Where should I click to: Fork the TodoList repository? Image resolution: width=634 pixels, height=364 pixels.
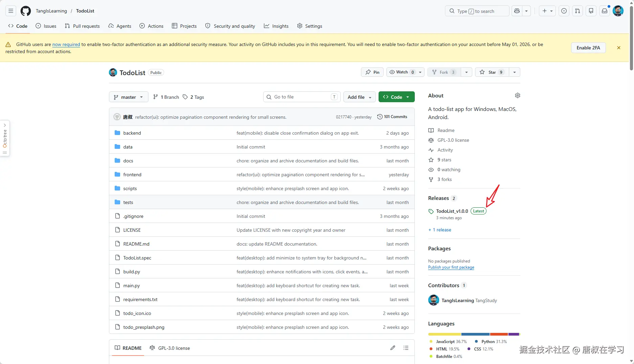[444, 72]
